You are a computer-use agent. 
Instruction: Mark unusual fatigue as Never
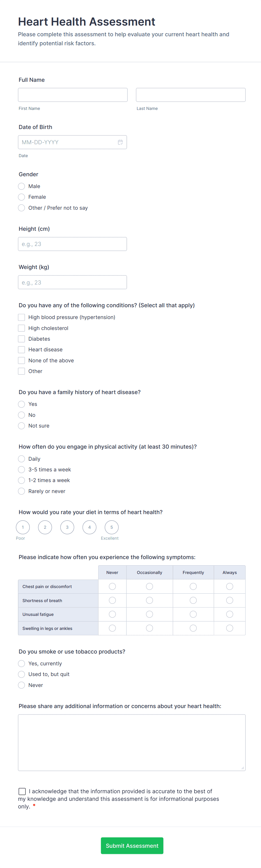[x=112, y=614]
